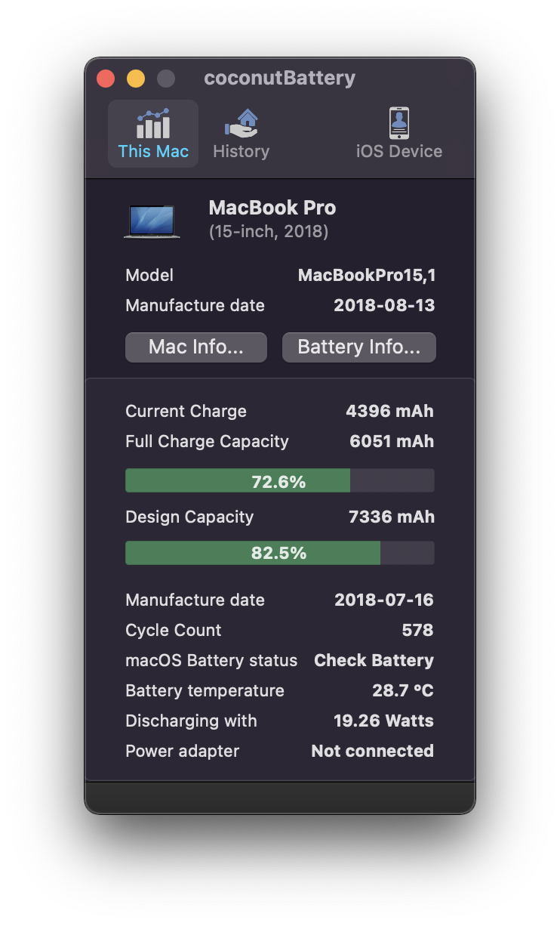Image resolution: width=560 pixels, height=926 pixels.
Task: Select the Current Charge 4396 mAh value
Action: [x=389, y=411]
